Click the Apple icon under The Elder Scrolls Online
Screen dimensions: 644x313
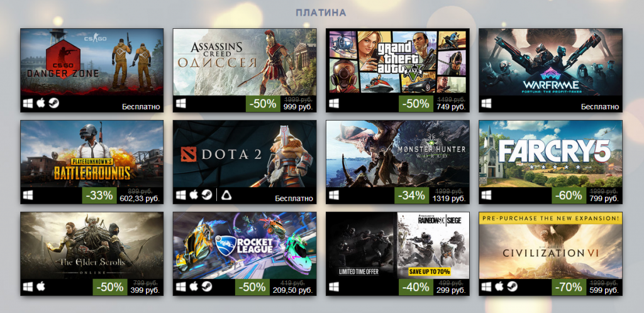[x=41, y=287]
